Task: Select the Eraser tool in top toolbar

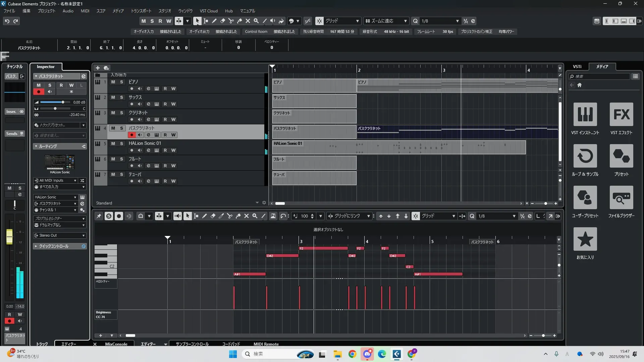Action: (222, 21)
